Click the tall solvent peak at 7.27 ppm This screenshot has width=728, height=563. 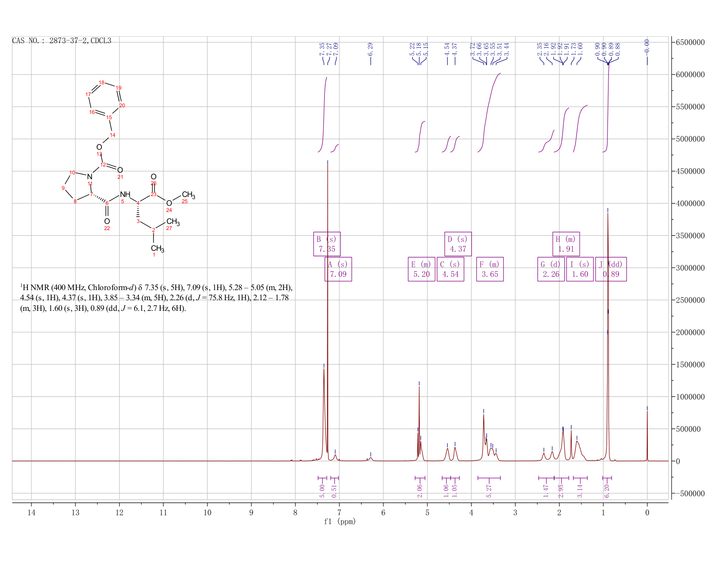point(327,309)
